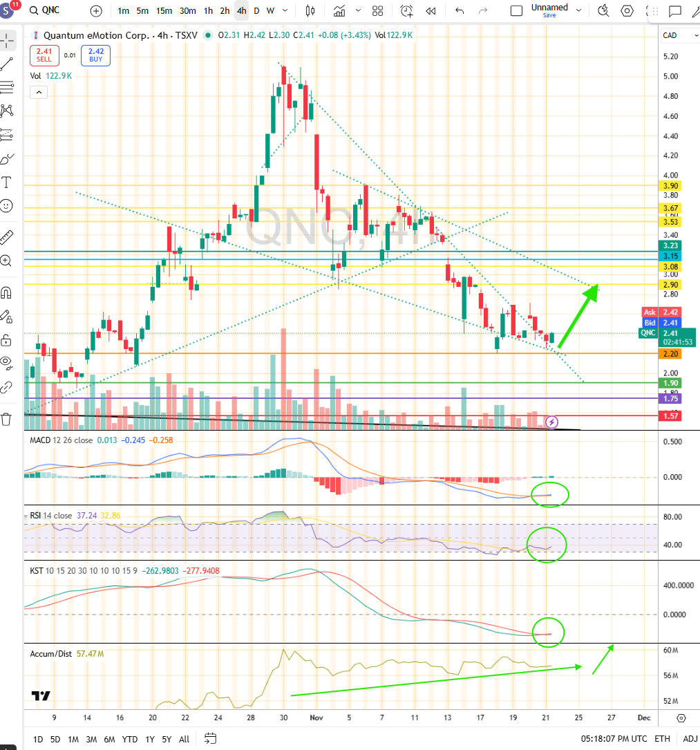
Task: Click the Replay rewind icon
Action: tap(431, 11)
